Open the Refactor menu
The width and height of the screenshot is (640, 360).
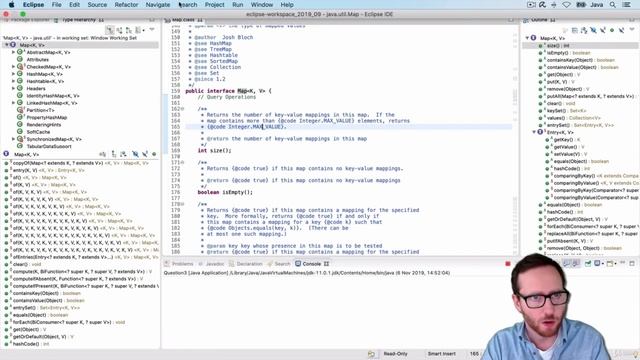pyautogui.click(x=126, y=4)
